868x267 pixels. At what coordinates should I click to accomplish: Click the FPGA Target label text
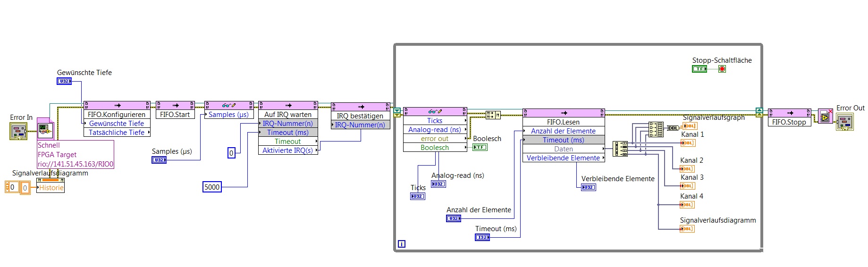click(57, 155)
